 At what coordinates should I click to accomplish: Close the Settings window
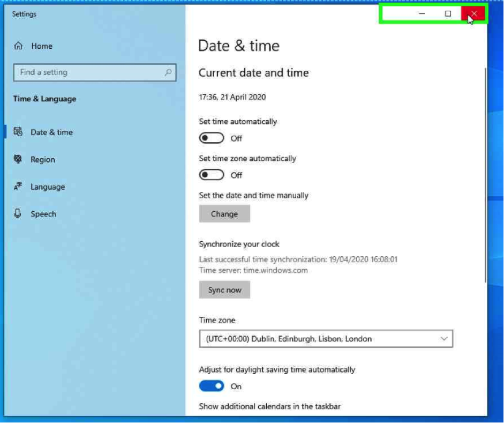(x=473, y=14)
